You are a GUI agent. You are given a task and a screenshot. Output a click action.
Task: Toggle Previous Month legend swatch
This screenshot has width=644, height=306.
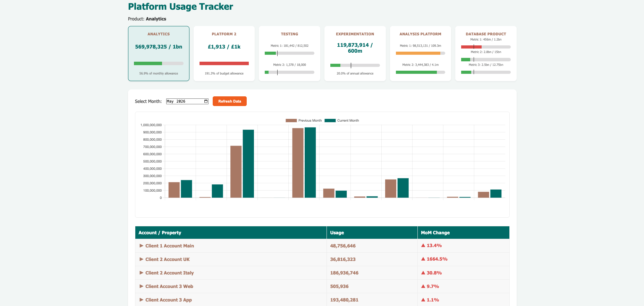click(x=291, y=121)
